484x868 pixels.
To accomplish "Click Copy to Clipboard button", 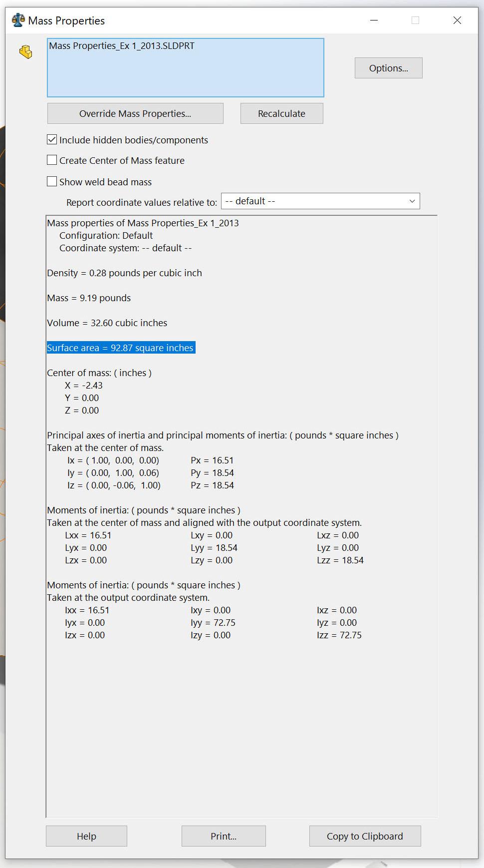I will coord(365,836).
